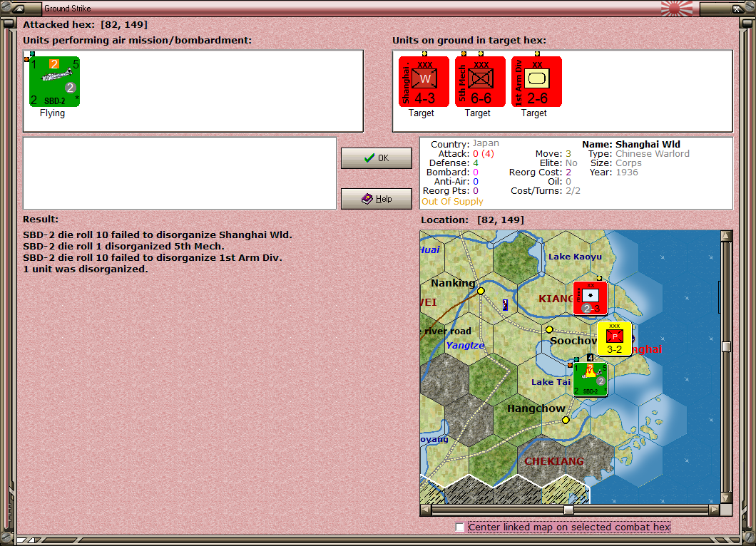Click the yellow 3-2 corps counter near Shanghai

(614, 339)
